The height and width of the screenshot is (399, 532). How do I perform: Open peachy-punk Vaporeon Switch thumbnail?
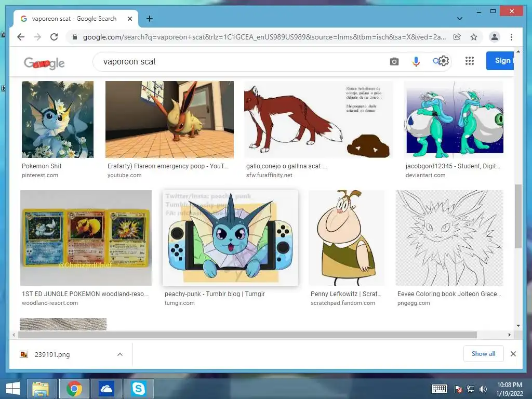pos(230,238)
